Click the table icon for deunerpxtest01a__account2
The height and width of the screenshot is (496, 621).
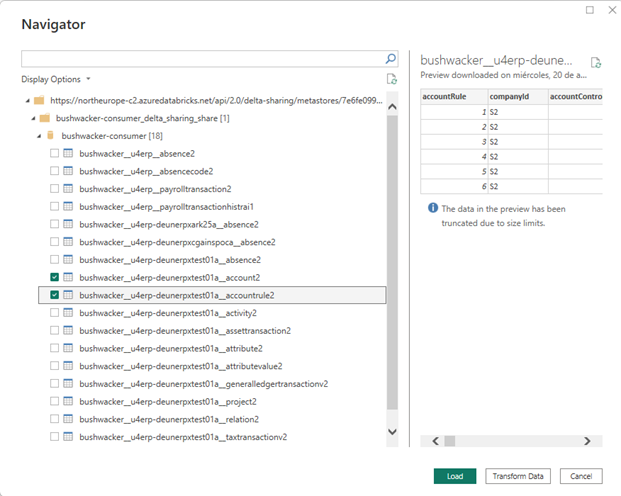point(68,277)
